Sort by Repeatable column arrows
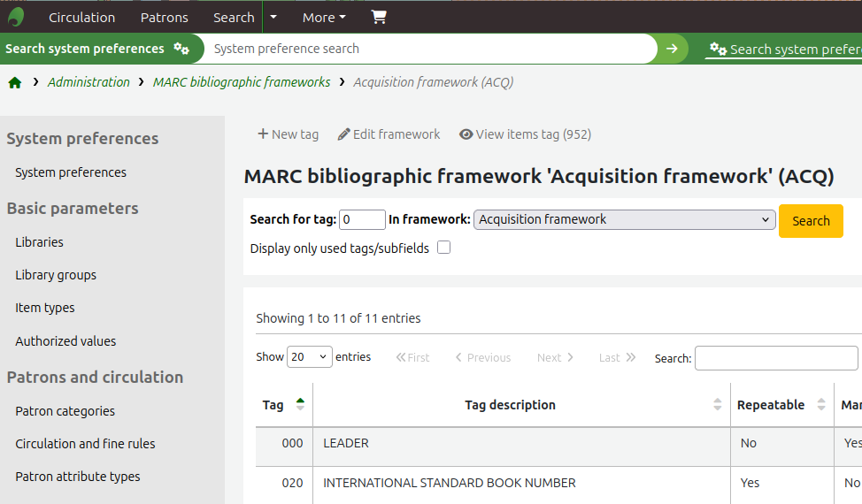 820,405
